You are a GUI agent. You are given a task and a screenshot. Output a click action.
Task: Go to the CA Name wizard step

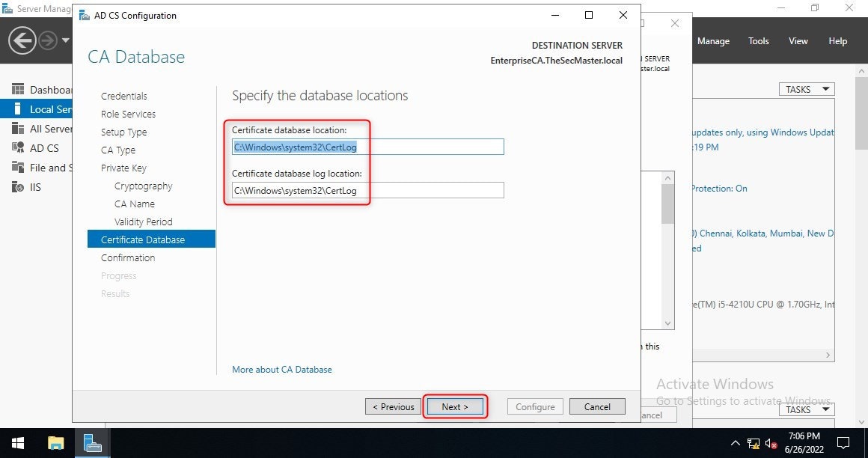[x=135, y=204]
